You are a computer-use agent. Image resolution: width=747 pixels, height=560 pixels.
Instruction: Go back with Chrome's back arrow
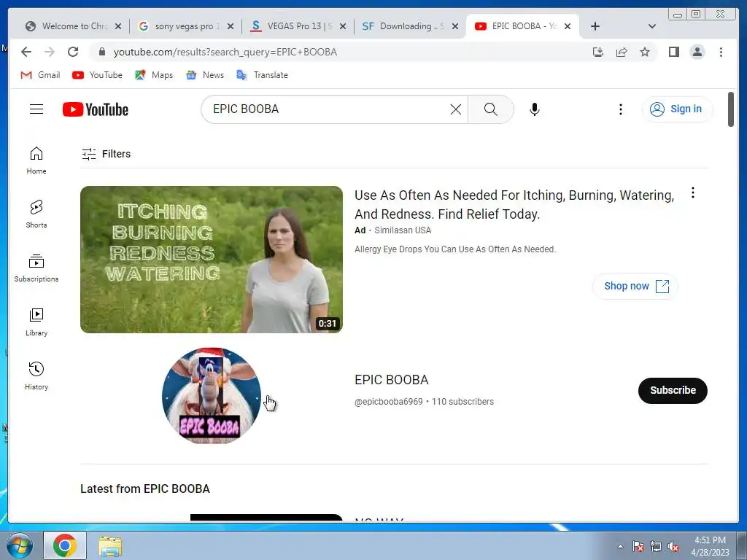26,52
